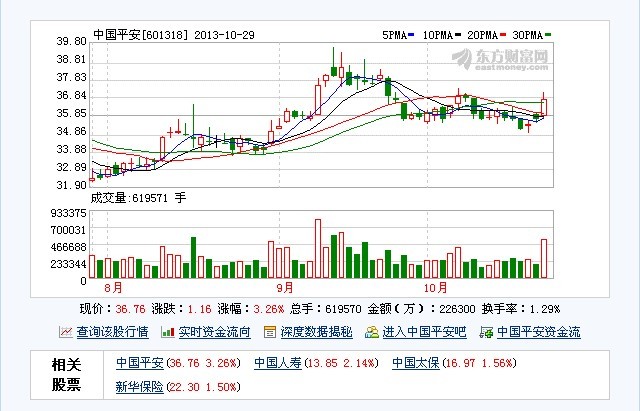Click the black 10PMA legend swatch
This screenshot has width=640, height=411.
click(x=458, y=35)
